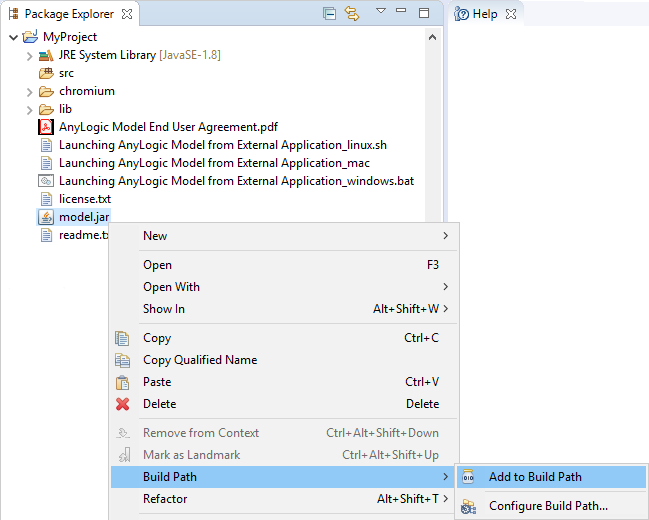This screenshot has height=520, width=649.
Task: Click Delete in the context menu
Action: 159,404
